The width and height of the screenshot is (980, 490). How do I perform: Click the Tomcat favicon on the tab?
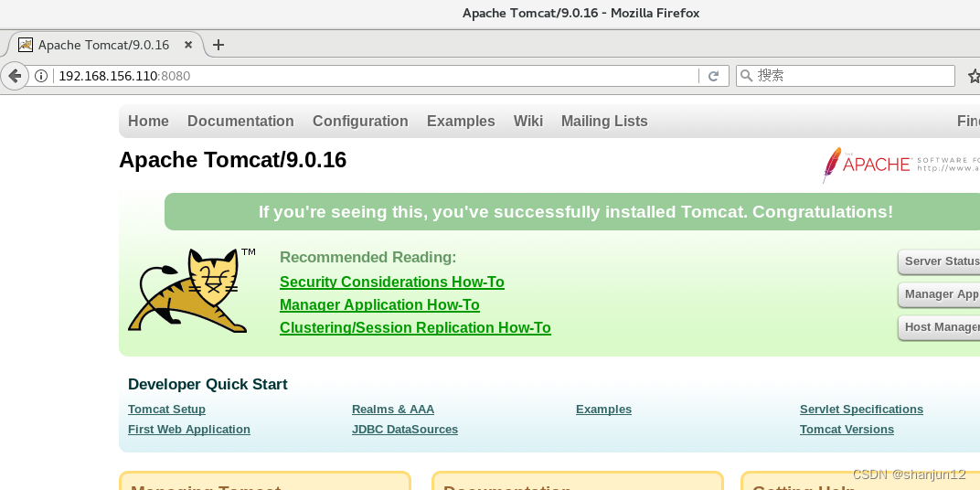tap(25, 45)
